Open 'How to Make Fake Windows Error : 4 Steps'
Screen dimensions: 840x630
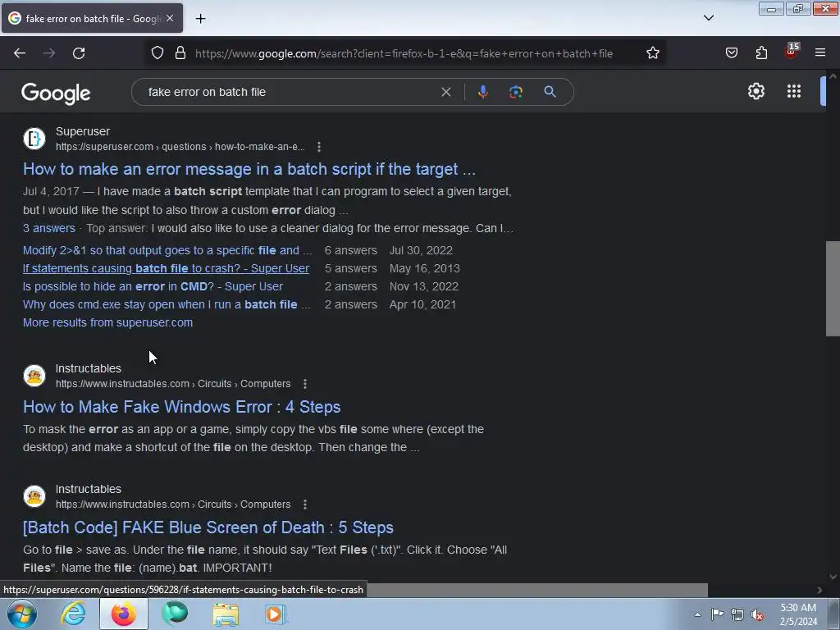point(181,407)
